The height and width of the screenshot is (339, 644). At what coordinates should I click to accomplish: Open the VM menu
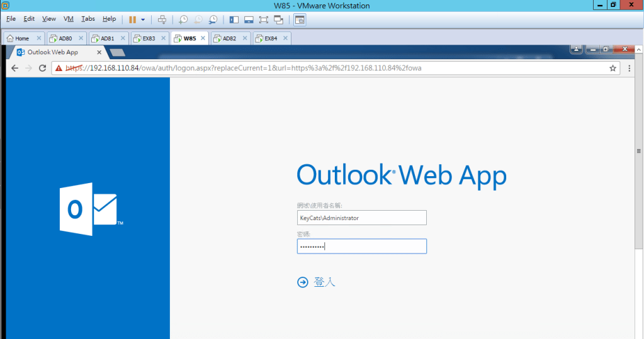(x=69, y=19)
